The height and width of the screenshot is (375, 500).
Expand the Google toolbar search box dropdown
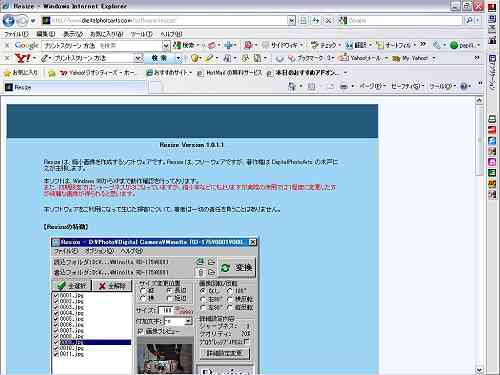tap(166, 45)
